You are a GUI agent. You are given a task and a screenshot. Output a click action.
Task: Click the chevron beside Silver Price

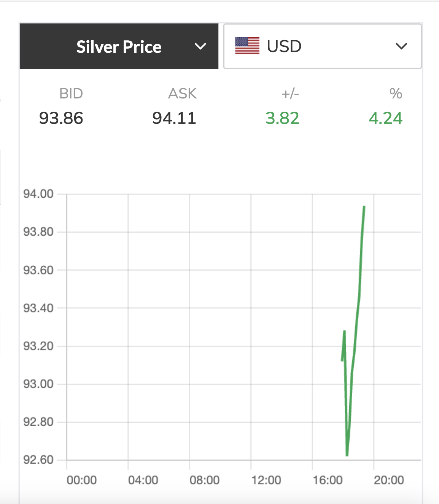coord(200,46)
